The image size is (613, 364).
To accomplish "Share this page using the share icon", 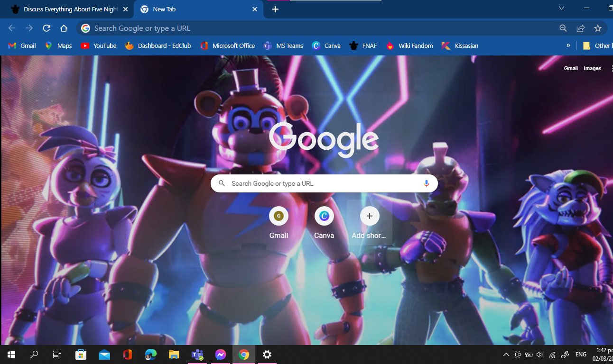I will (580, 28).
